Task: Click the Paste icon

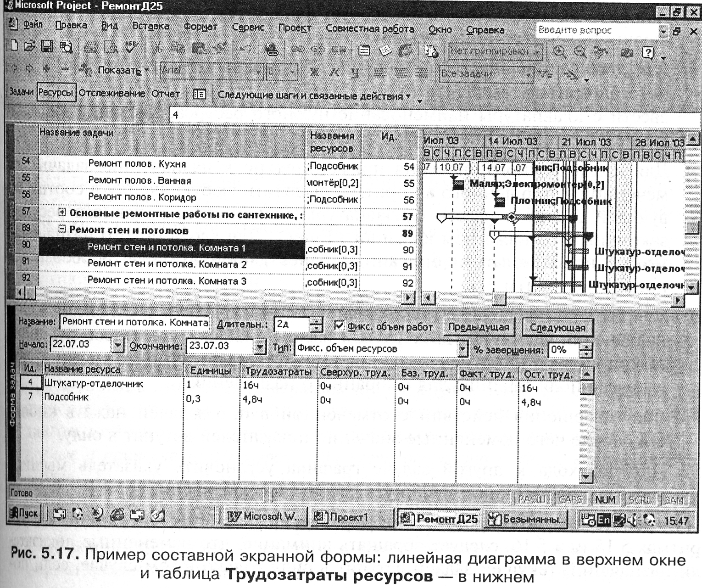Action: 199,48
